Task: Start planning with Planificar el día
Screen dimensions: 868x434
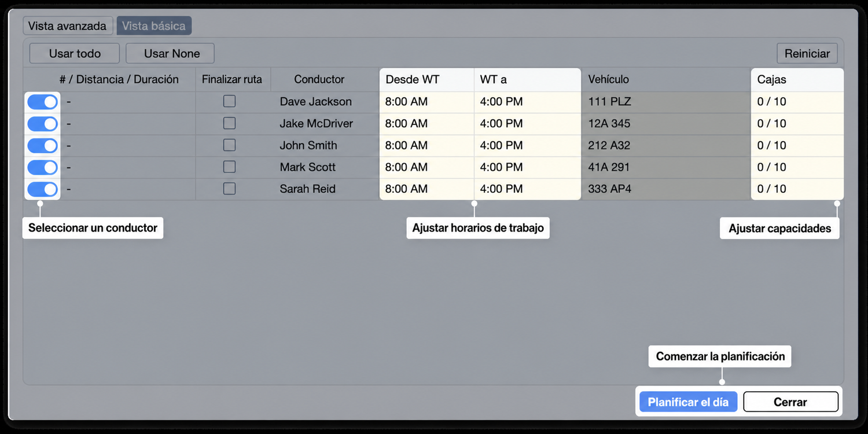Action: 688,402
